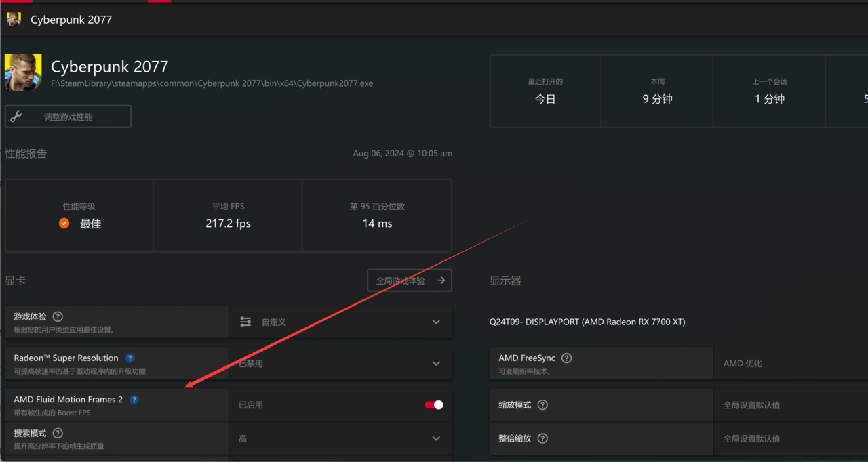Image resolution: width=868 pixels, height=462 pixels.
Task: Click the 平均 FPS 217.2 fps value
Action: (228, 224)
